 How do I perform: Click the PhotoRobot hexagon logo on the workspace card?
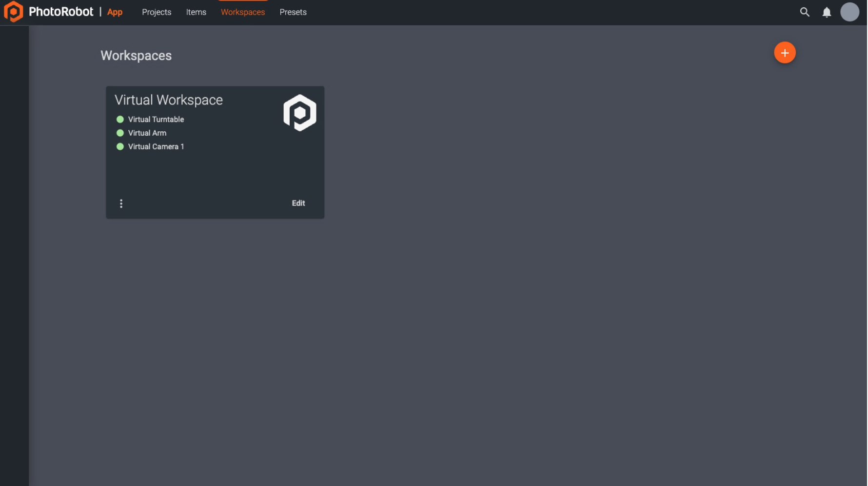tap(300, 112)
